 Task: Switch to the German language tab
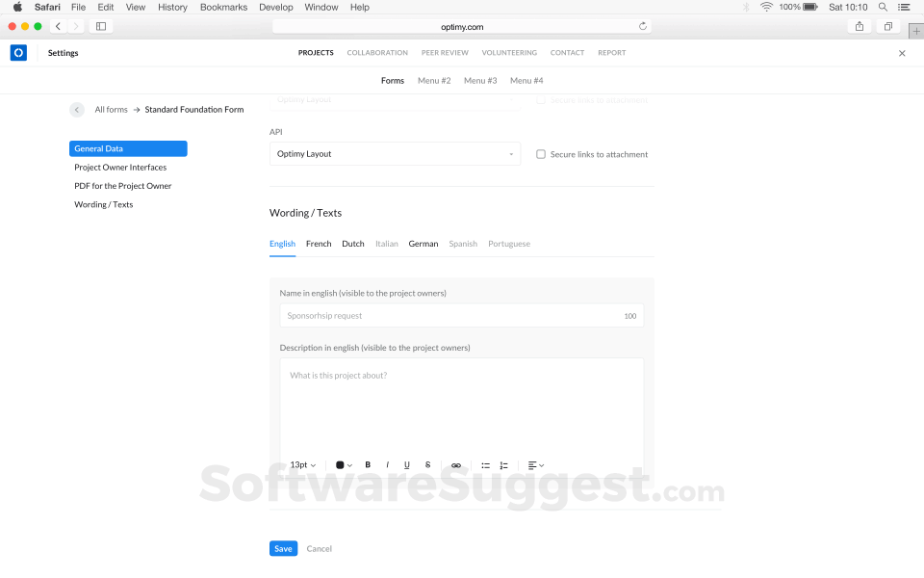pos(423,244)
